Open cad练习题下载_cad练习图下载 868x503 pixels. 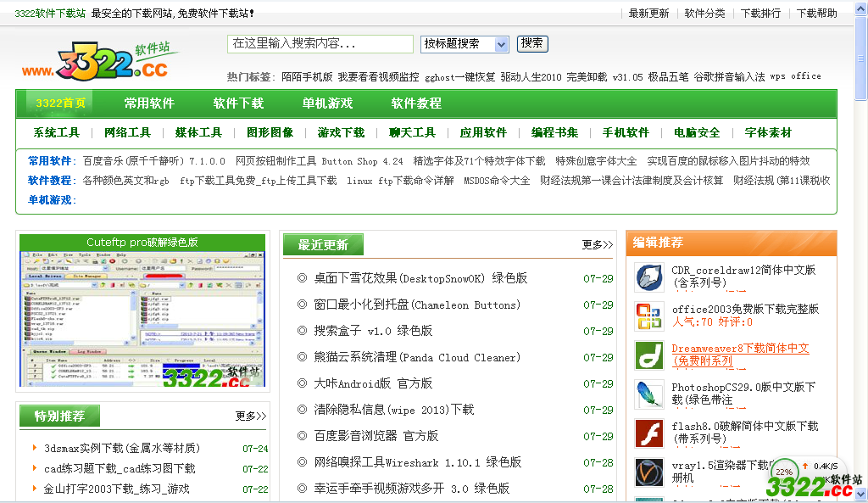120,469
